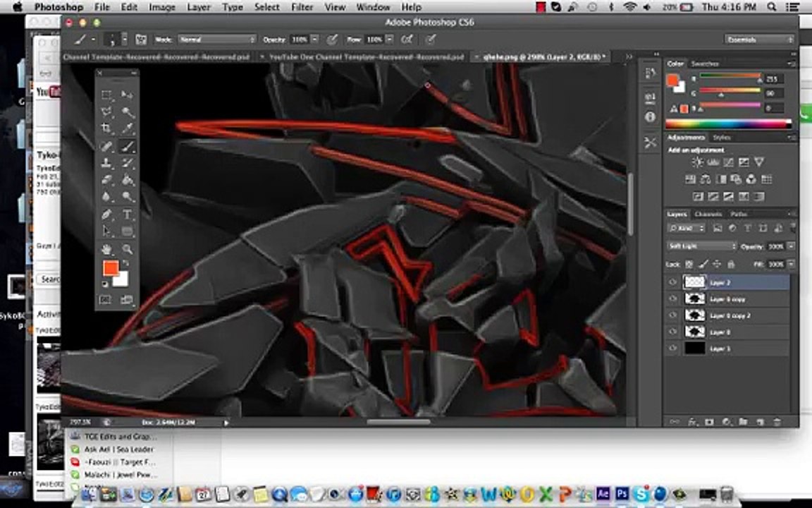This screenshot has height=508, width=812.
Task: Create a new group folder icon
Action: pos(743,422)
